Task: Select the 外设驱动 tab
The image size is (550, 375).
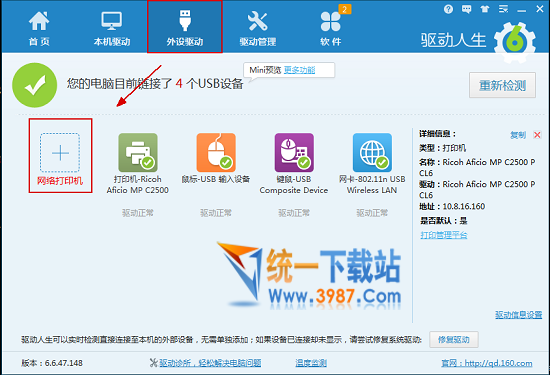Action: (185, 27)
